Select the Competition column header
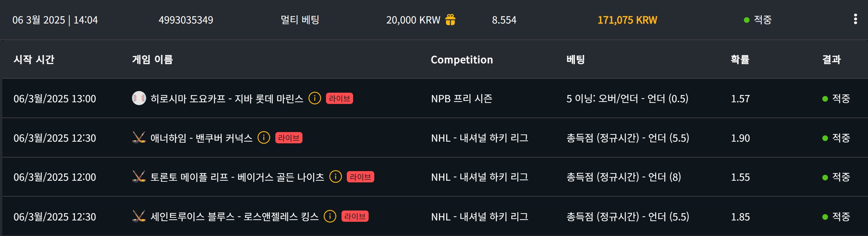Viewport: 868px width, 236px height. pos(462,60)
